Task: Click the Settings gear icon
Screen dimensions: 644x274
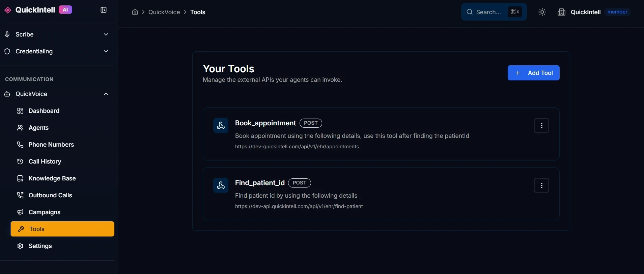Action: tap(20, 246)
